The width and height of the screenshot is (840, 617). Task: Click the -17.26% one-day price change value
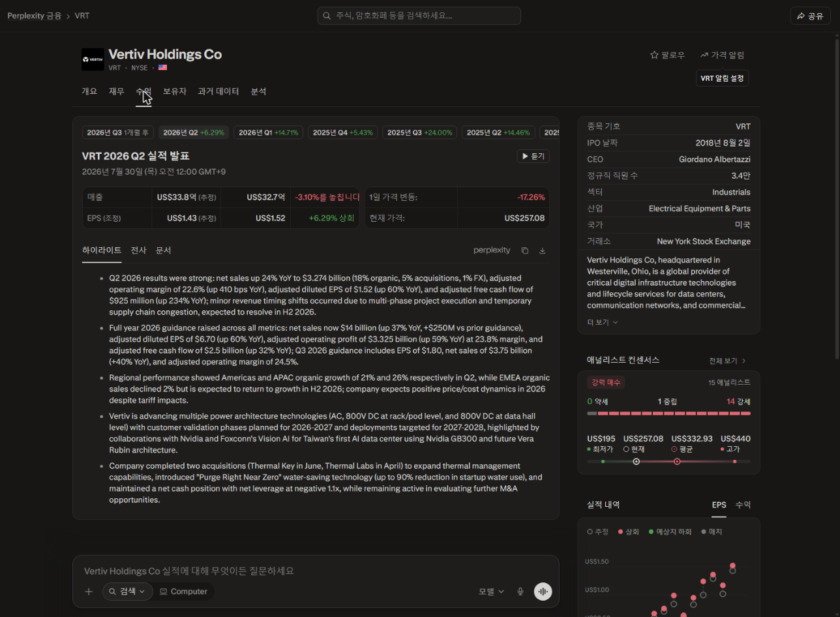coord(531,197)
